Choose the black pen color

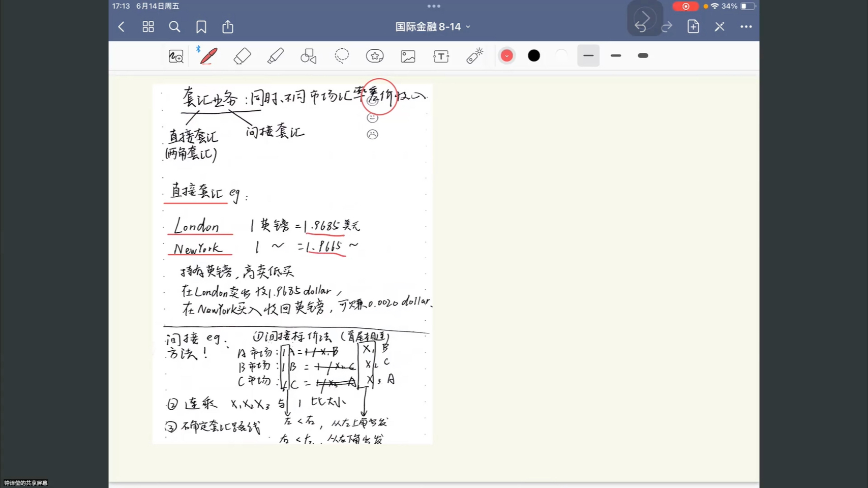[534, 55]
